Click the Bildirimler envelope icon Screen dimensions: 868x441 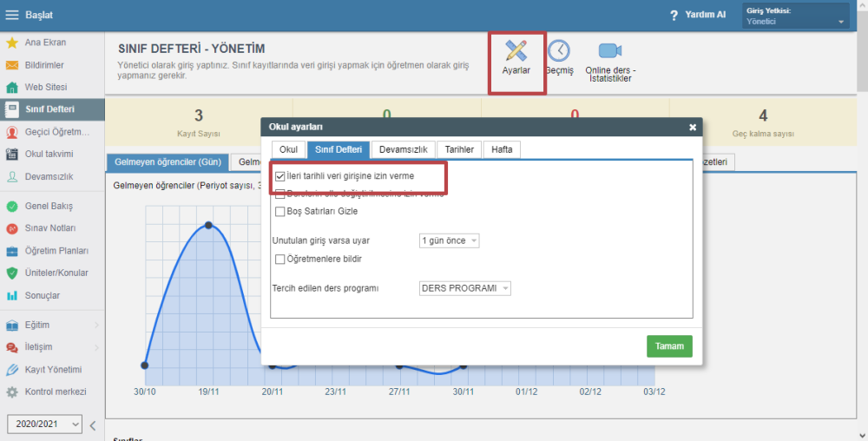(x=11, y=65)
